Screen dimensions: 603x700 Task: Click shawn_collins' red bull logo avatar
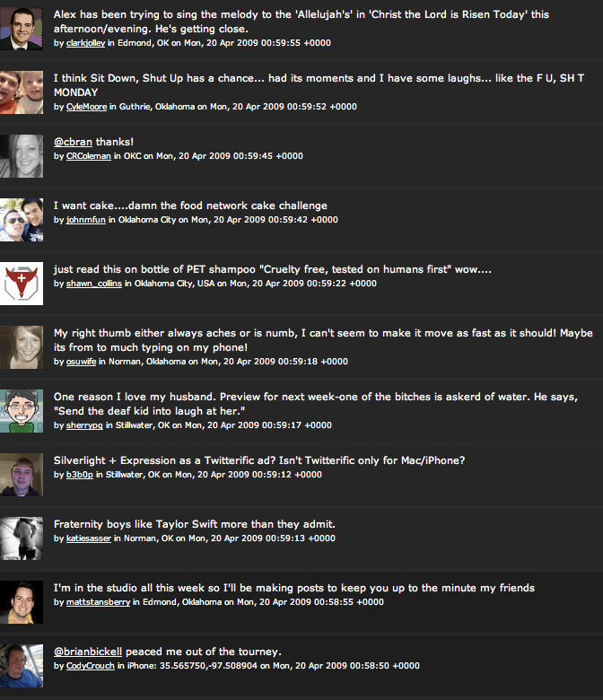pos(22,284)
